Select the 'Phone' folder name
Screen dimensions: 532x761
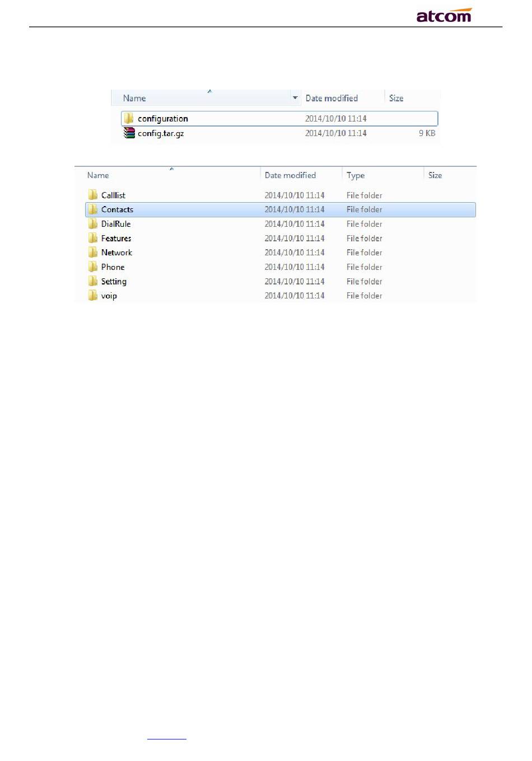(113, 267)
